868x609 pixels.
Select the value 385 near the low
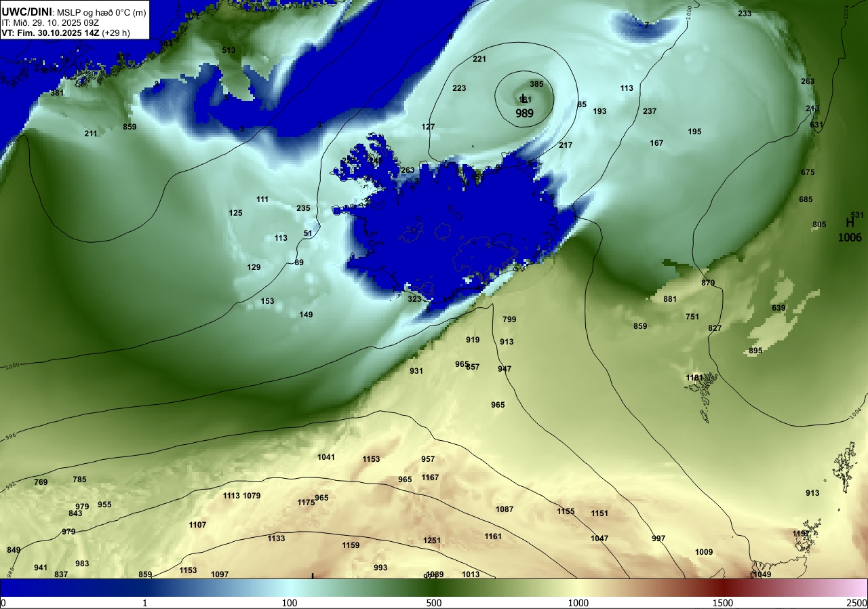click(x=536, y=84)
